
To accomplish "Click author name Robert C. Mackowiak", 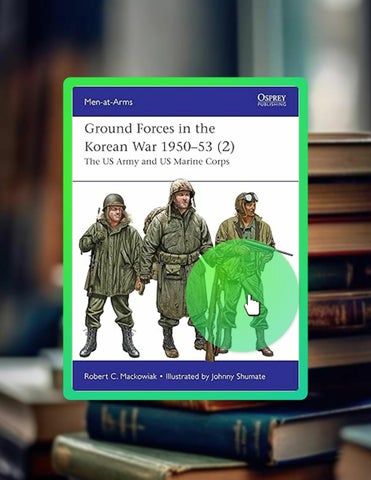I will point(120,377).
